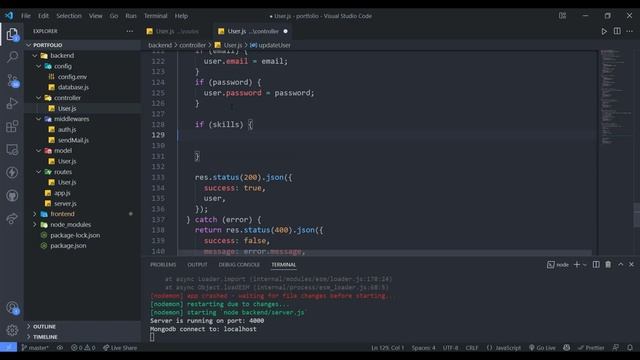Screen dimensions: 640x360
Task: Open the Explorer view in activity bar
Action: 12,35
